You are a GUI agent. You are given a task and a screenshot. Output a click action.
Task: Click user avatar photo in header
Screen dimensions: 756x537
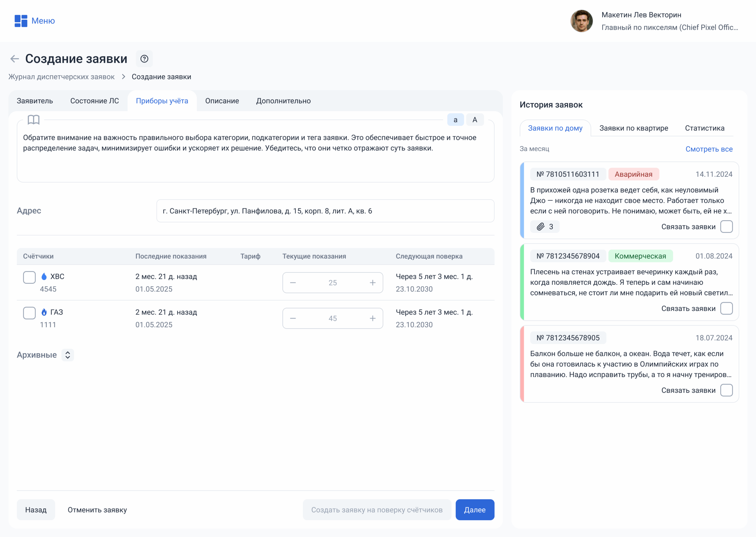[581, 21]
